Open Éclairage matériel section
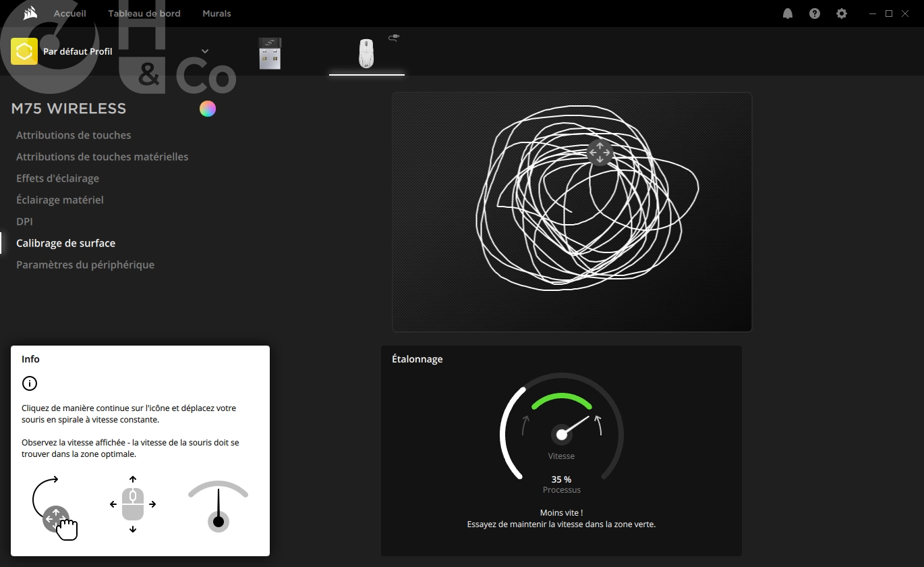The height and width of the screenshot is (567, 924). [60, 200]
